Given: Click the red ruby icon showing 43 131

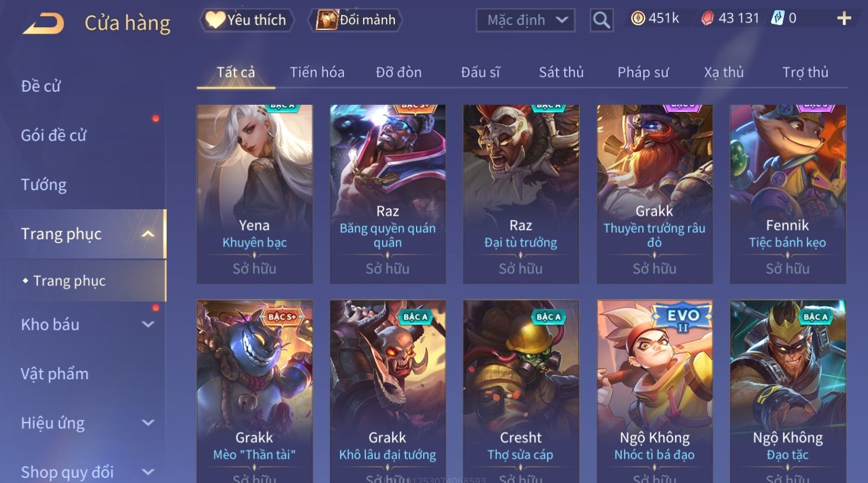Looking at the screenshot, I should tap(707, 18).
